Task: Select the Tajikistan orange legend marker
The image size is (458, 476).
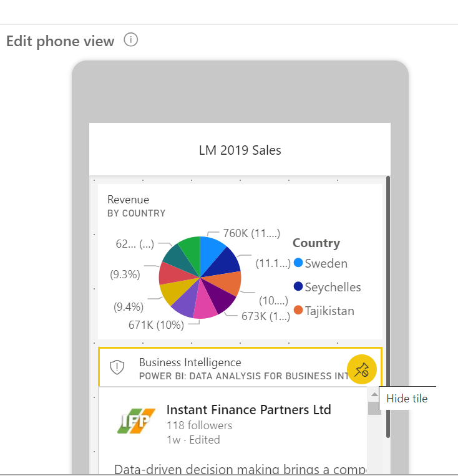Action: click(298, 311)
